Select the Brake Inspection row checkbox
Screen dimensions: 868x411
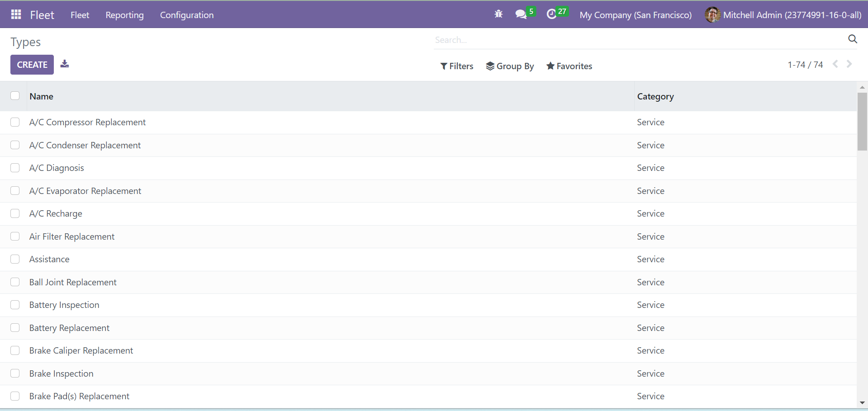point(15,373)
